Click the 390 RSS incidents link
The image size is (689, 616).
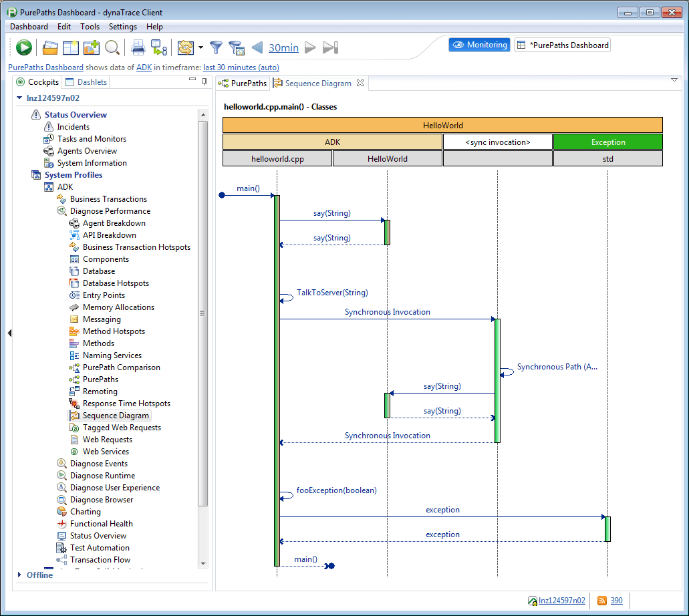617,601
